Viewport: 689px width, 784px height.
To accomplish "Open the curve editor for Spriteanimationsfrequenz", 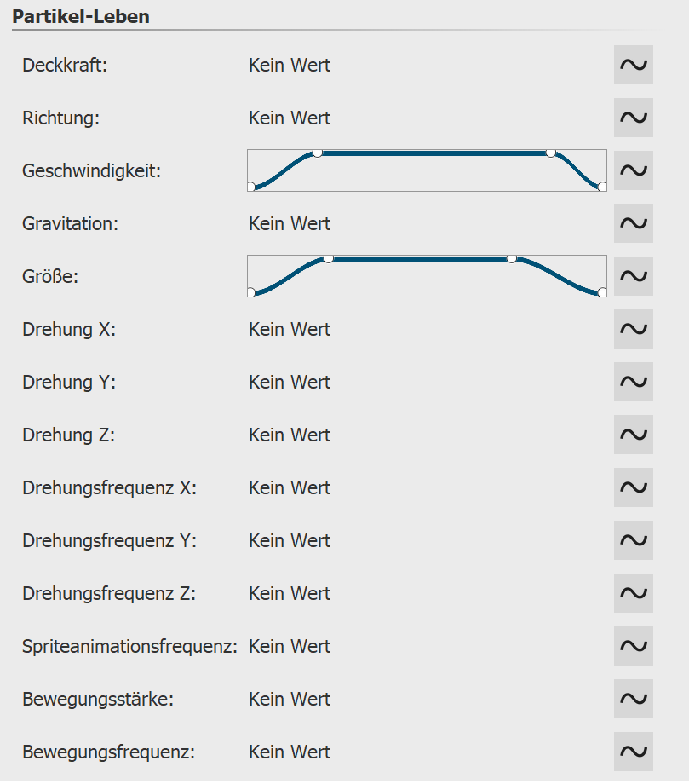I will click(634, 646).
